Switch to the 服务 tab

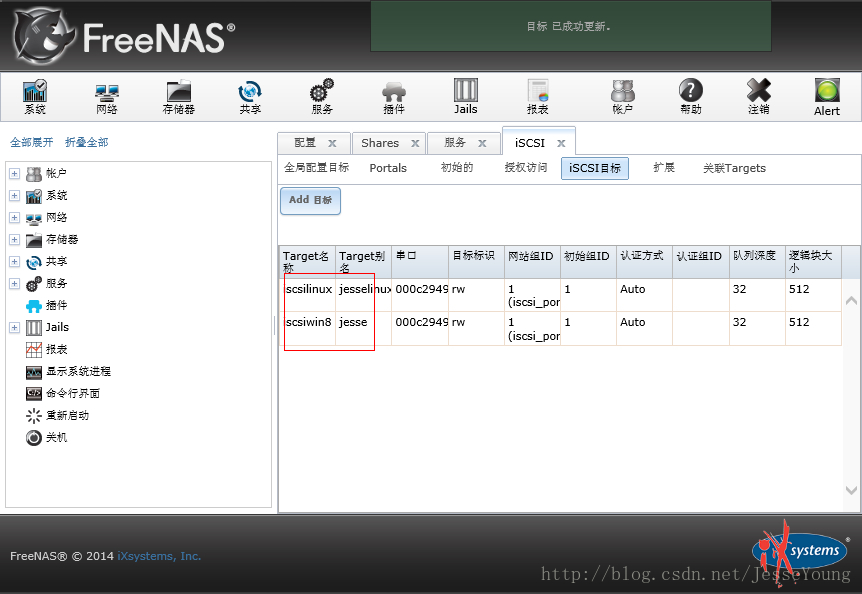pos(455,143)
